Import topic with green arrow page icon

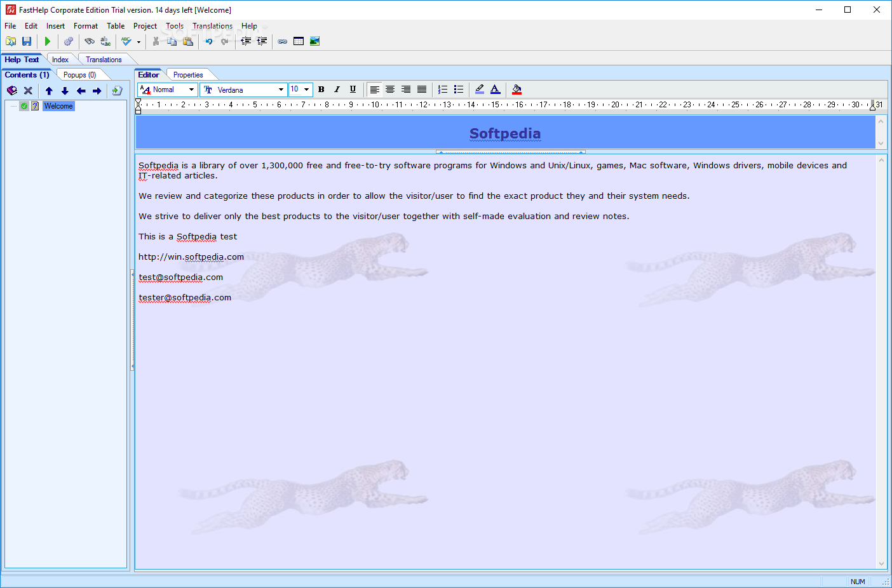click(x=117, y=91)
